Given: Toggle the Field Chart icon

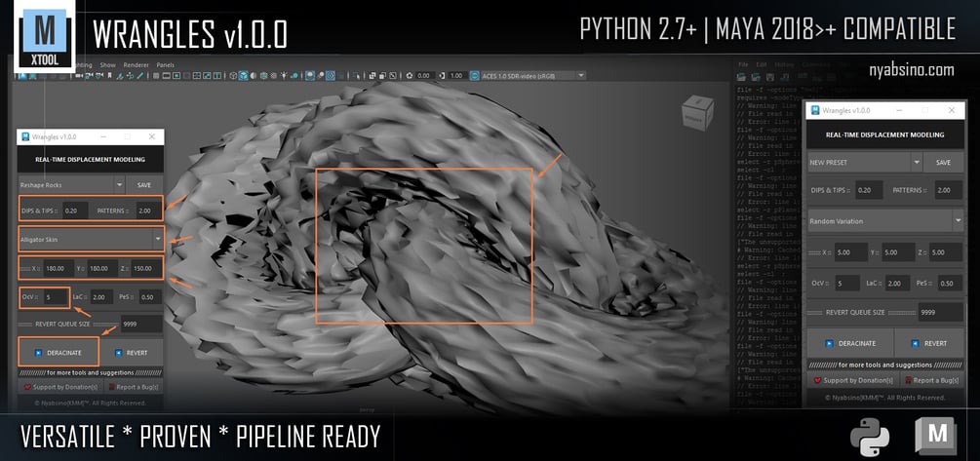Looking at the screenshot, I should pos(196,75).
